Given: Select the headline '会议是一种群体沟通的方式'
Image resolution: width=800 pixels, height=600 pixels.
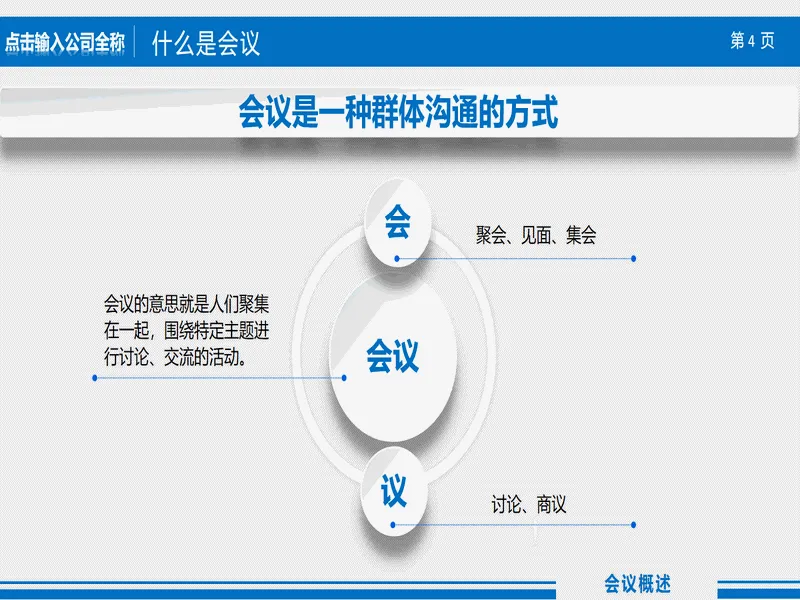Looking at the screenshot, I should click(x=398, y=112).
